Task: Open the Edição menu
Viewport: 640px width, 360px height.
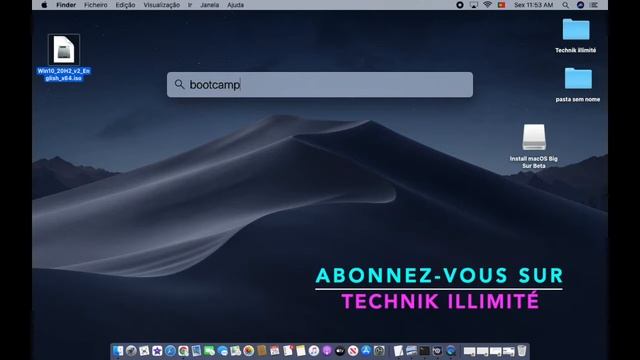Action: [125, 5]
